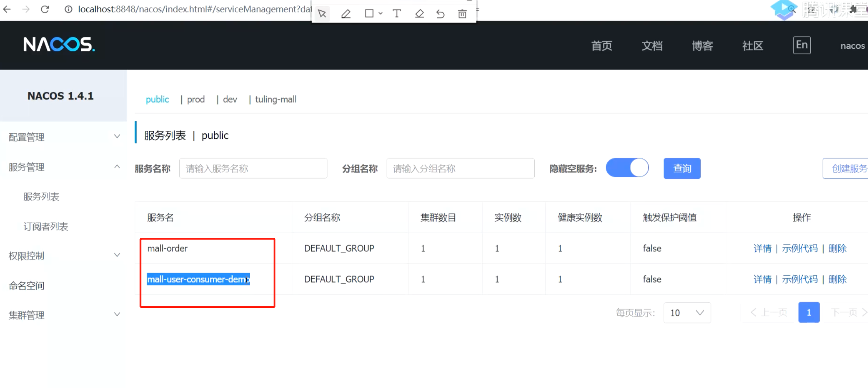Screen dimensions: 868x388
Task: Reload the Nacos page
Action: click(45, 9)
